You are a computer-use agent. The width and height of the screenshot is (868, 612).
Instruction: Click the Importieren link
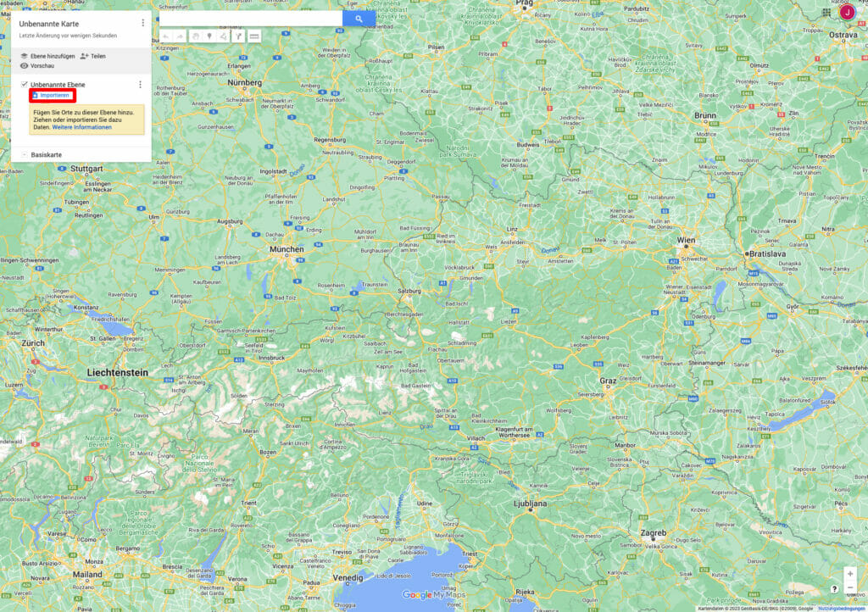pyautogui.click(x=54, y=95)
